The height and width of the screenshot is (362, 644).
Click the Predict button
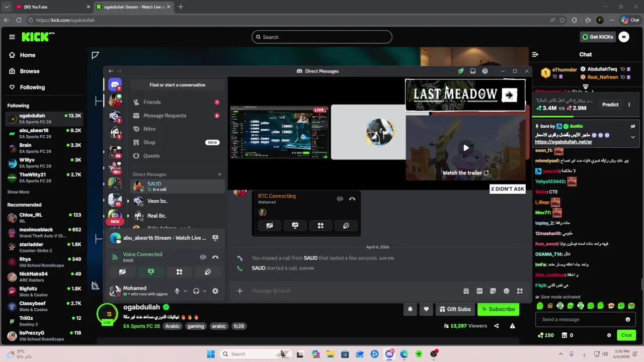click(610, 105)
